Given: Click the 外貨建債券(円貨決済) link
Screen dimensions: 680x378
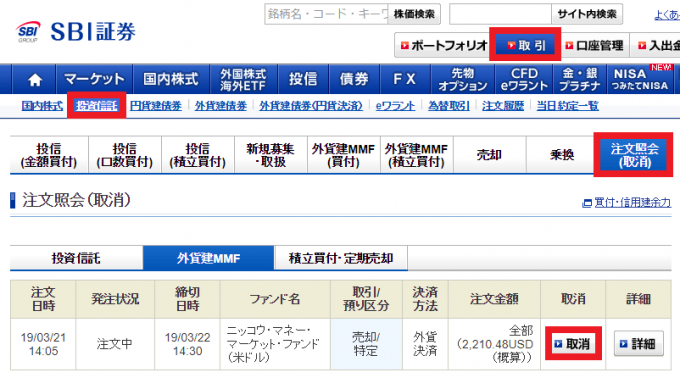Looking at the screenshot, I should [x=311, y=106].
